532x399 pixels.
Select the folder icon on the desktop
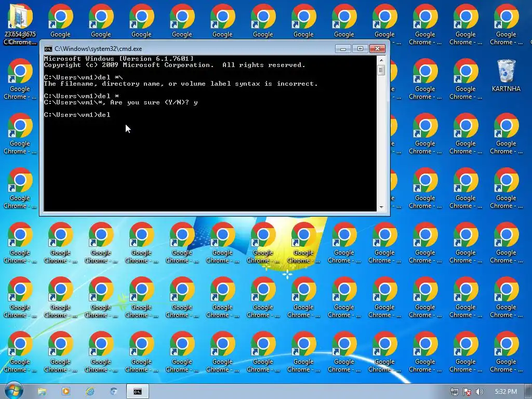pos(20,24)
